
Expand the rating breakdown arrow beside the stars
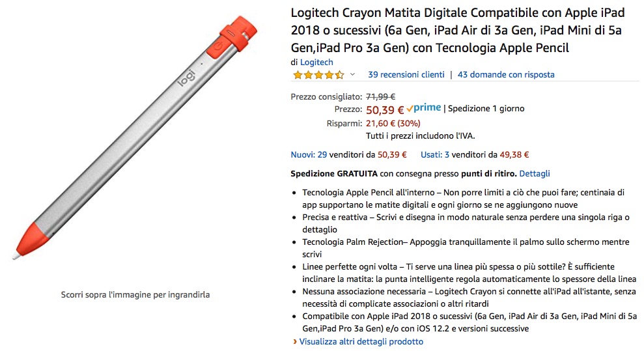click(353, 75)
